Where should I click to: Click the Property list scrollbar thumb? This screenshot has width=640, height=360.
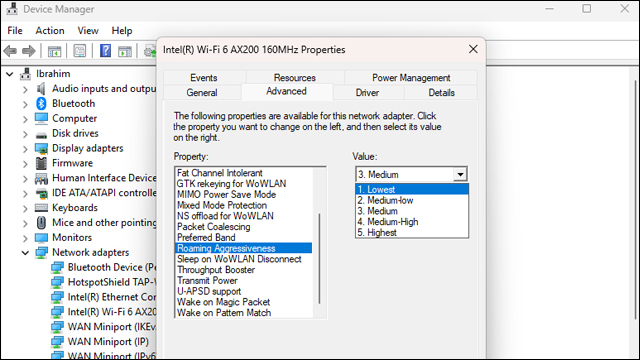coord(319,258)
